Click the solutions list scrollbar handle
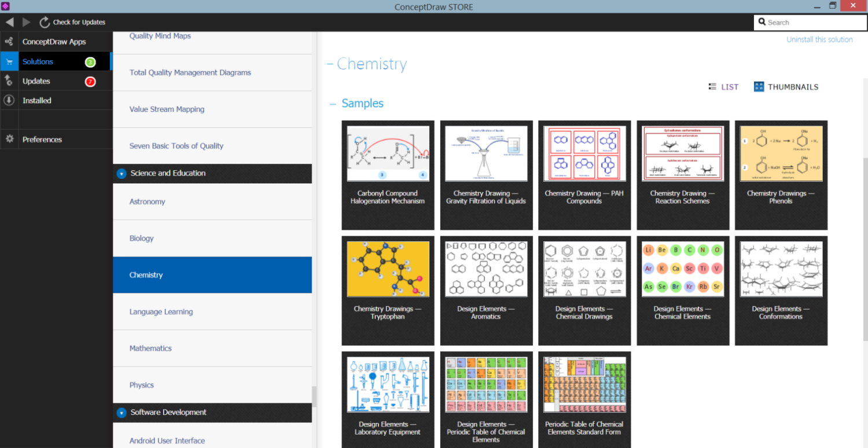Screen dimensions: 868x448 (314, 396)
